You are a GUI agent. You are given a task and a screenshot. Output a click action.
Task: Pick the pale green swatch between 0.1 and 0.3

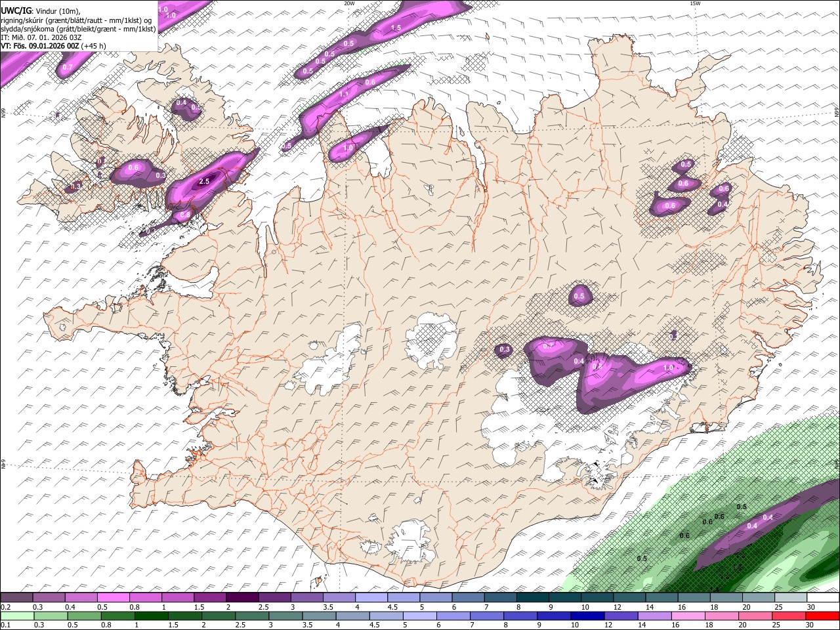click(x=16, y=616)
